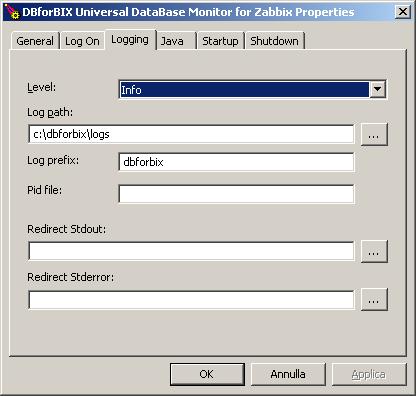Click the Log path label
This screenshot has height=396, width=416.
pyautogui.click(x=50, y=112)
